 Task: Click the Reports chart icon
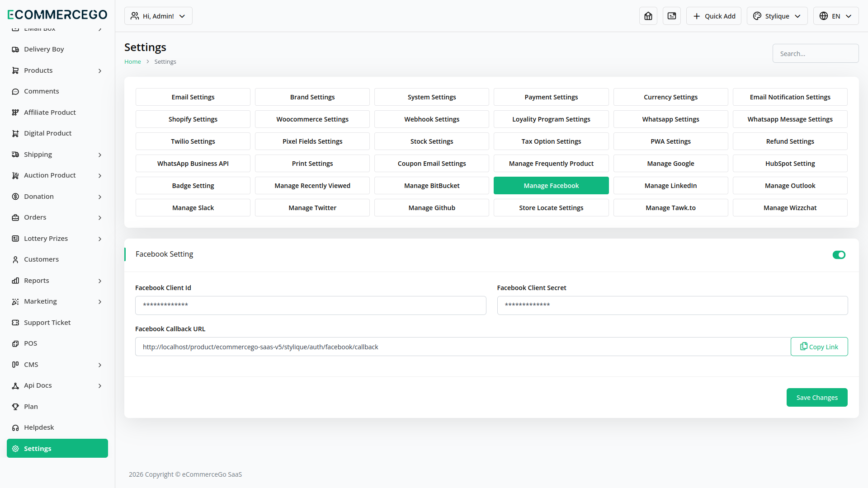pyautogui.click(x=15, y=281)
